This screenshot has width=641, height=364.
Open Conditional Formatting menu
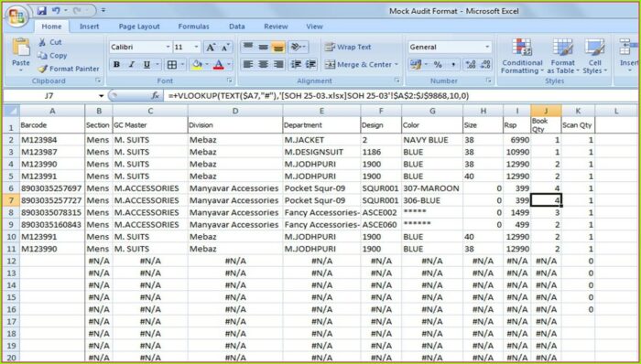[522, 57]
